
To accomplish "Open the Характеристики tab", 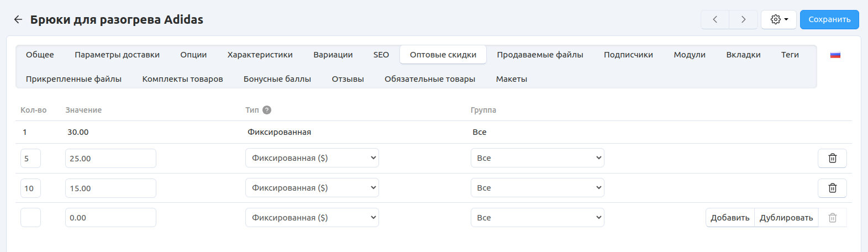I will pos(260,55).
